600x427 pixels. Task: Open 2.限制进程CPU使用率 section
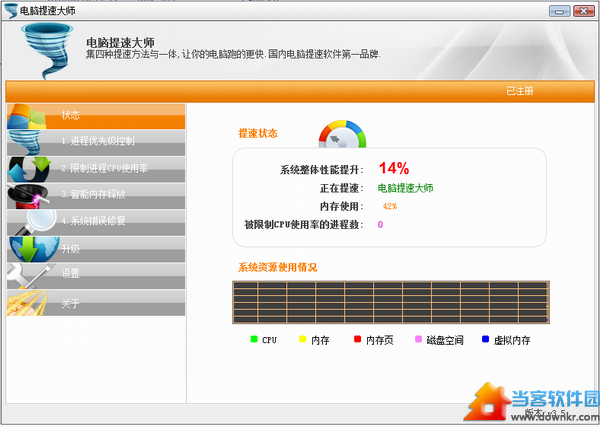point(96,169)
